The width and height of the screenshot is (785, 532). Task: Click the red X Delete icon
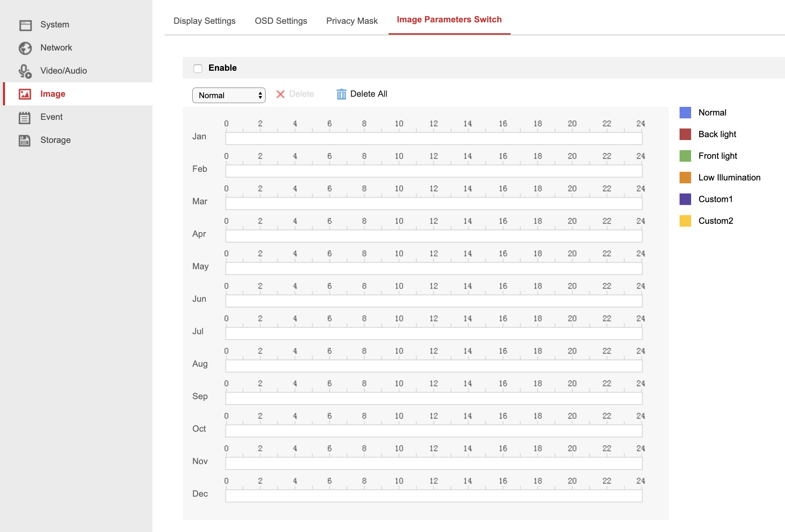point(280,94)
